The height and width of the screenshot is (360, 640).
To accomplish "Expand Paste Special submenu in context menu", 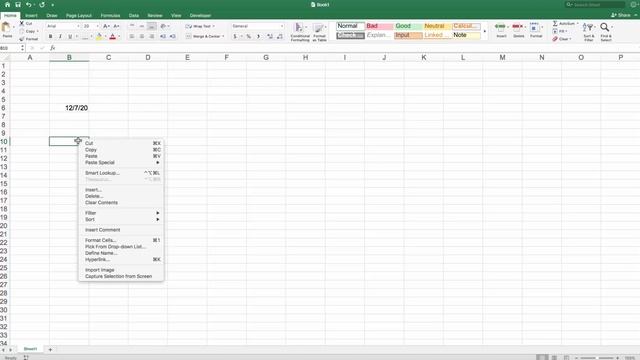I will coord(122,162).
